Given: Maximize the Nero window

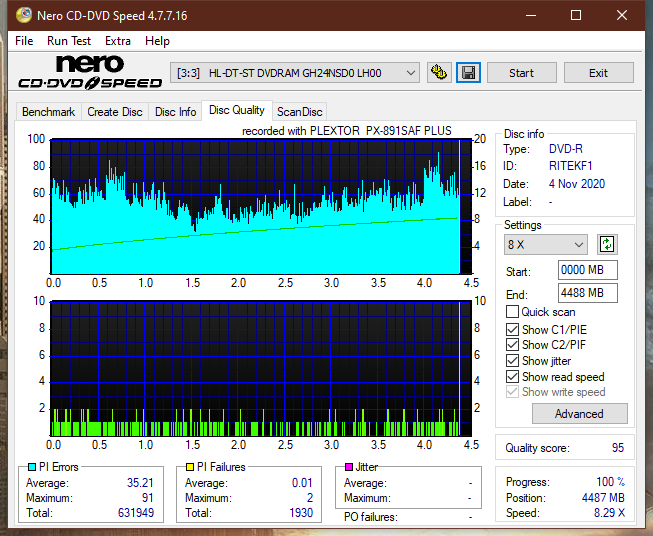Looking at the screenshot, I should pos(576,15).
